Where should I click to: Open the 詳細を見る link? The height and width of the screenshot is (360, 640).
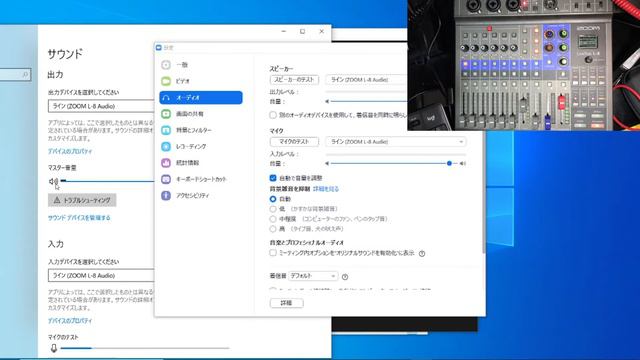pyautogui.click(x=326, y=189)
